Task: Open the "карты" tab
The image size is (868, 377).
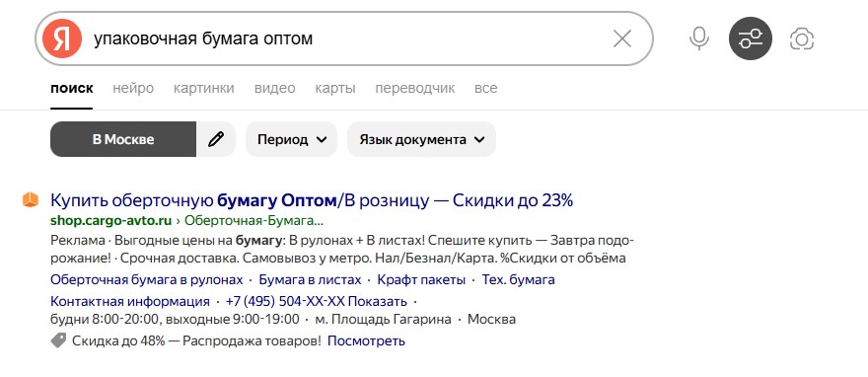Action: pos(335,88)
